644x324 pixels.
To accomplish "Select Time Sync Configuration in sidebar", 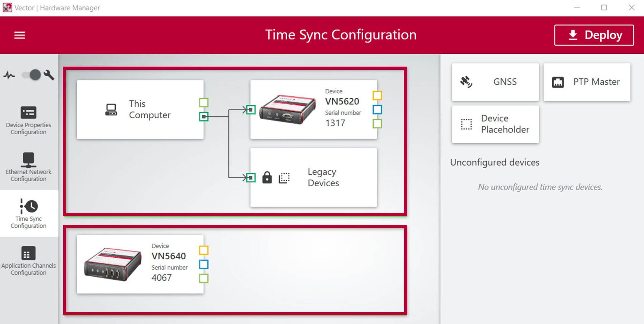I will pyautogui.click(x=29, y=214).
